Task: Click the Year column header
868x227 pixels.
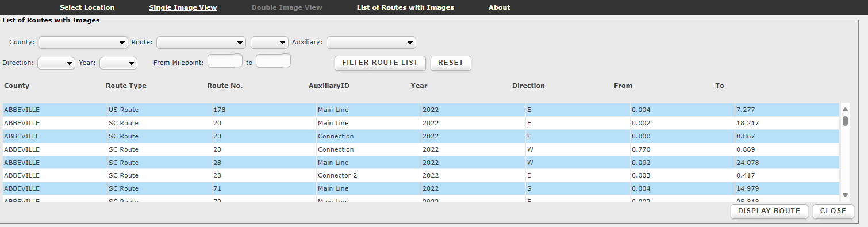Action: pyautogui.click(x=419, y=86)
